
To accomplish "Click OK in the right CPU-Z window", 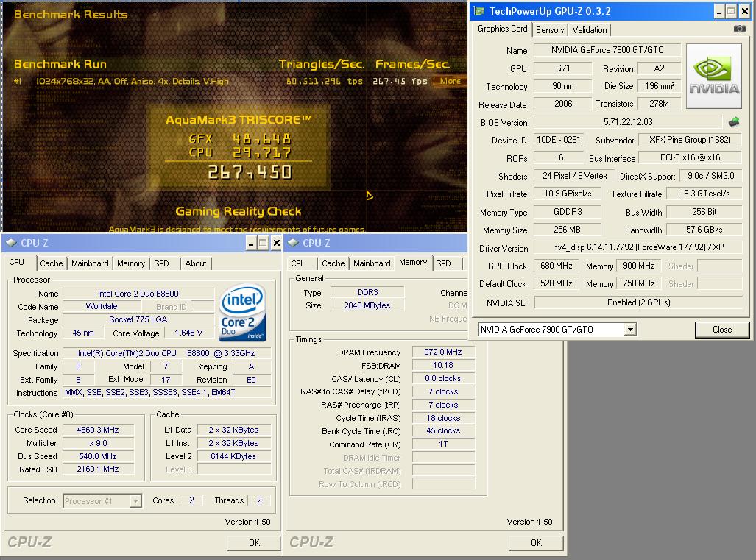I will point(536,543).
